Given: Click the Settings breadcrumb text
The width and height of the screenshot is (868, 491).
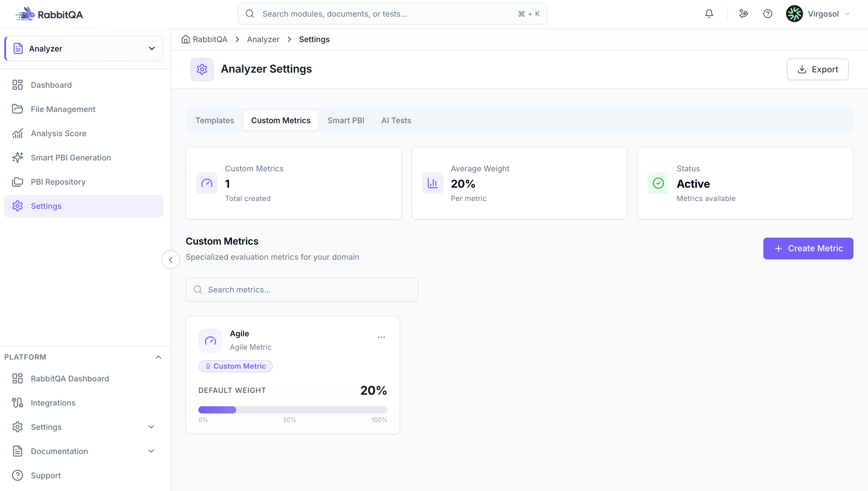Looking at the screenshot, I should [x=314, y=39].
